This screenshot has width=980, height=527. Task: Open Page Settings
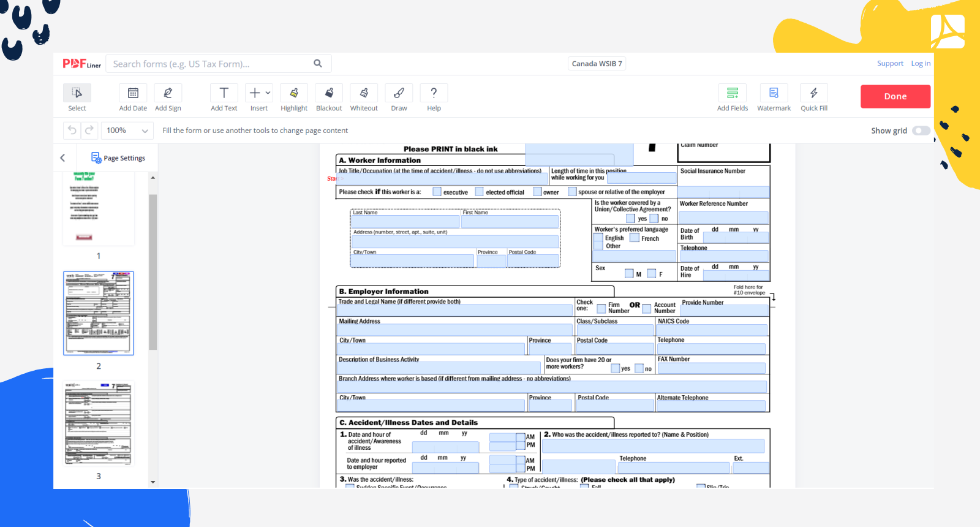(118, 158)
